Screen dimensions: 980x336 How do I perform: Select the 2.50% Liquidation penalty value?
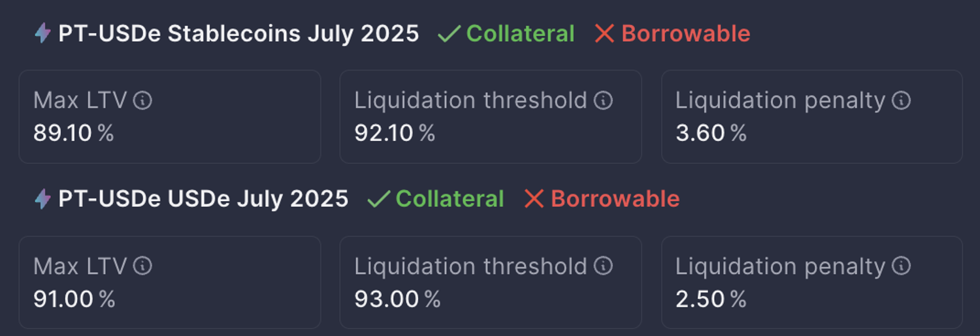pos(710,299)
